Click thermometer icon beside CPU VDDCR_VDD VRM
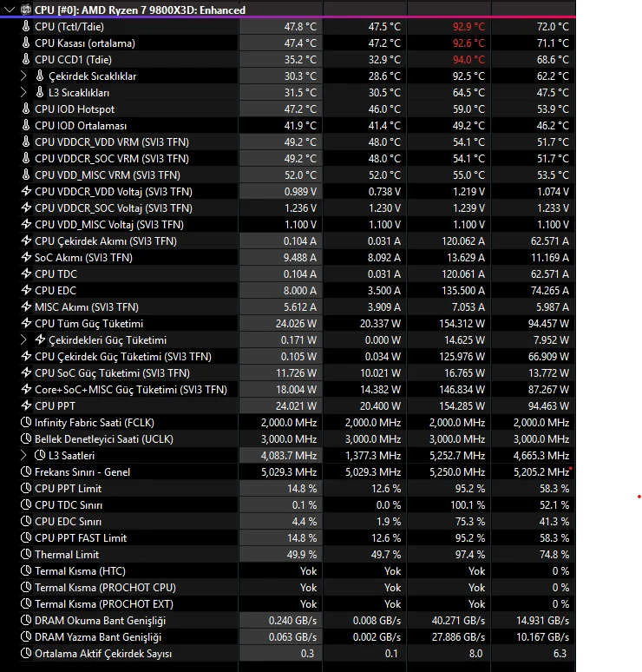This screenshot has height=672, width=642. pyautogui.click(x=26, y=142)
